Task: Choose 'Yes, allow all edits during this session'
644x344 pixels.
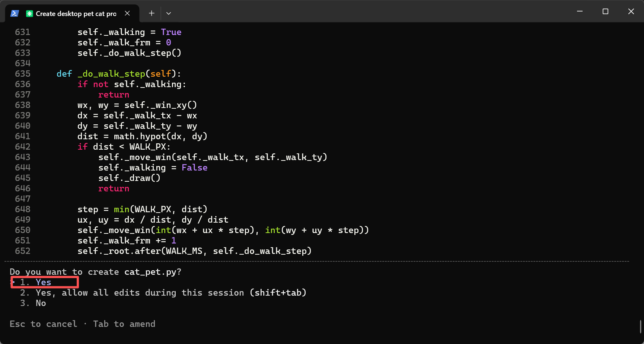Action: click(x=163, y=293)
